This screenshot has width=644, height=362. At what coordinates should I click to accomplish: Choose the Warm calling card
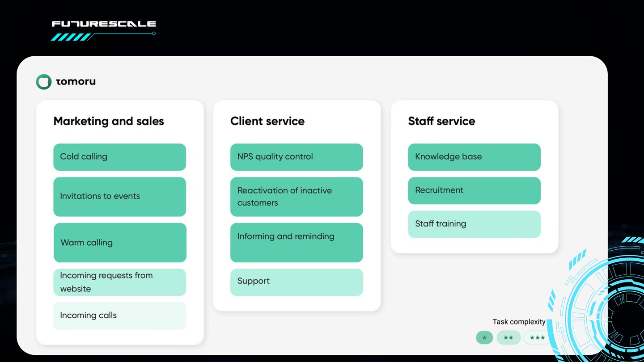point(120,243)
